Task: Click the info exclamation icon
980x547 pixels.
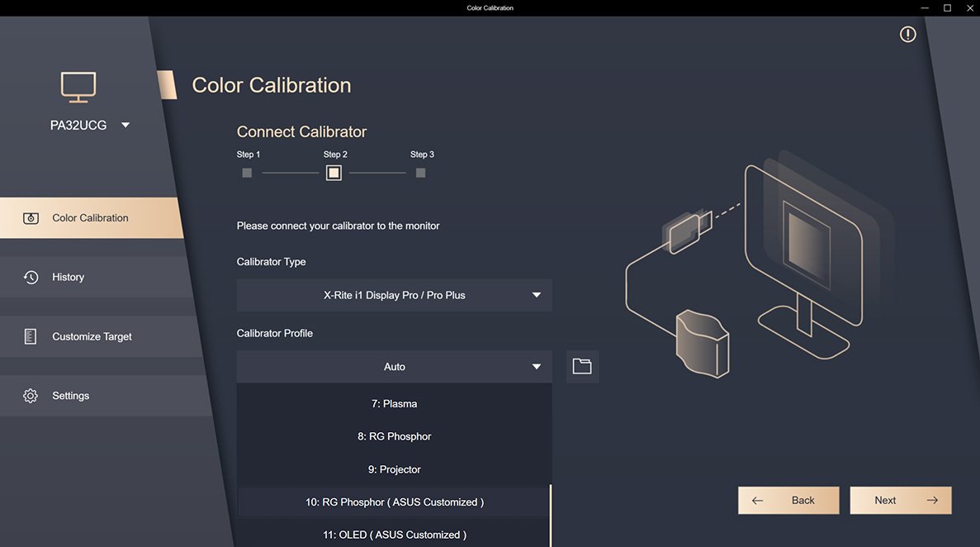Action: (907, 35)
